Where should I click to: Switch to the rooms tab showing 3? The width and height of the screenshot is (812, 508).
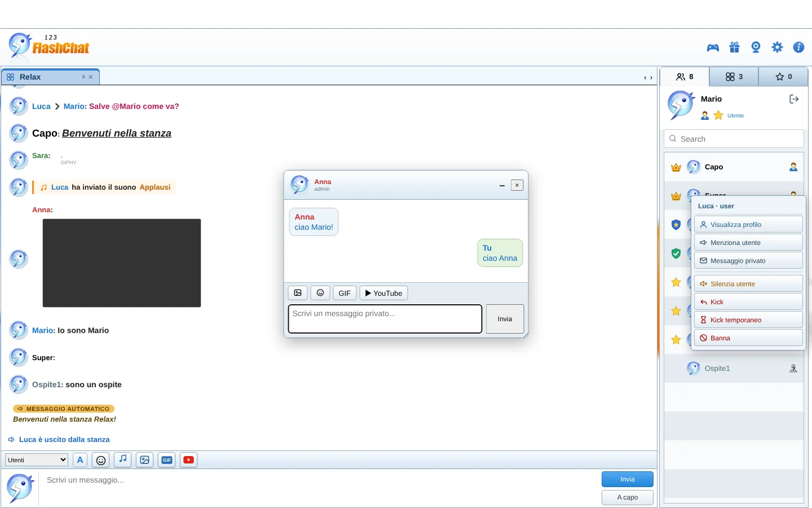tap(734, 77)
